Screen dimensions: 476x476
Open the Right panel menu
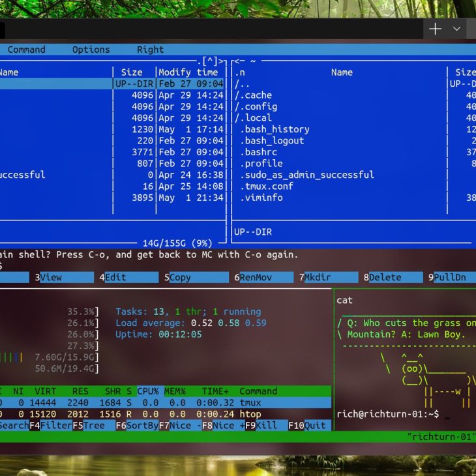pyautogui.click(x=150, y=50)
